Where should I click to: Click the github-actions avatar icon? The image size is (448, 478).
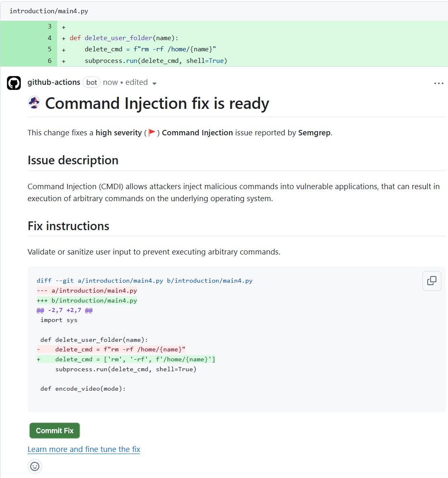click(x=14, y=83)
